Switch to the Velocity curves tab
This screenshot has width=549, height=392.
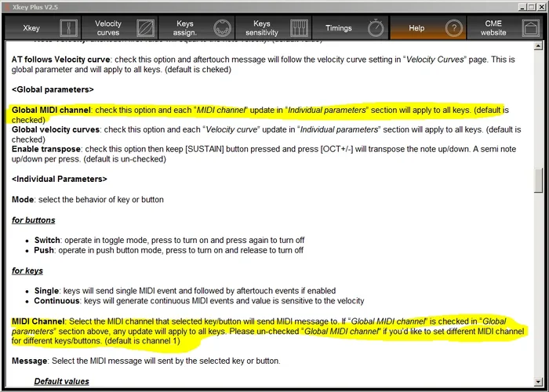click(x=120, y=27)
